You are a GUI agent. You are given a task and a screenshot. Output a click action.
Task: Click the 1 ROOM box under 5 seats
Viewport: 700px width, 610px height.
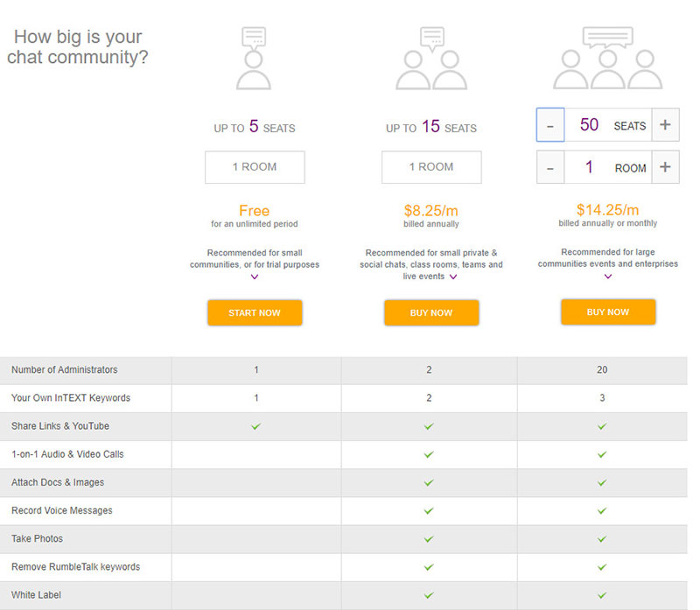pyautogui.click(x=255, y=167)
